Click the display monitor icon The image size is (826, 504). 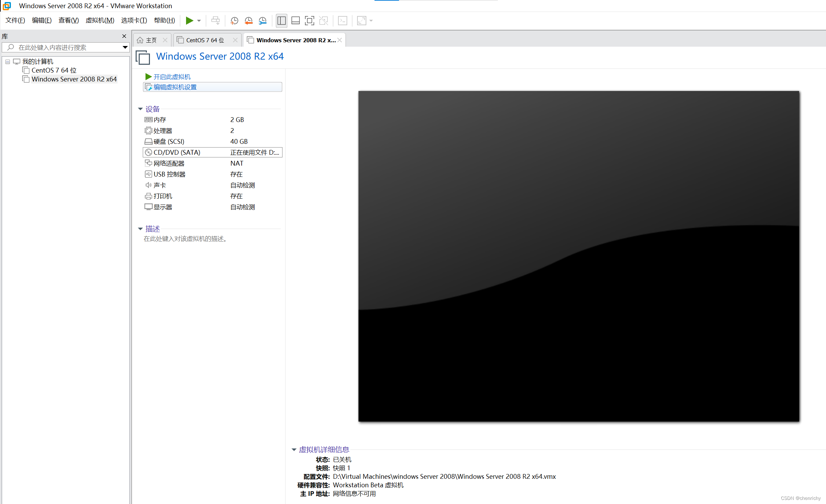148,207
